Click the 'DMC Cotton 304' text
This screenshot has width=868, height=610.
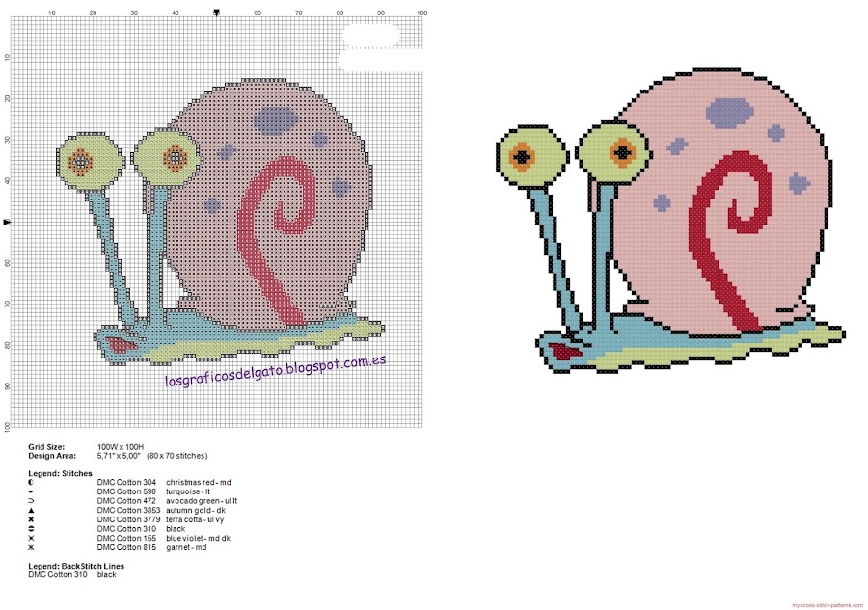point(126,482)
